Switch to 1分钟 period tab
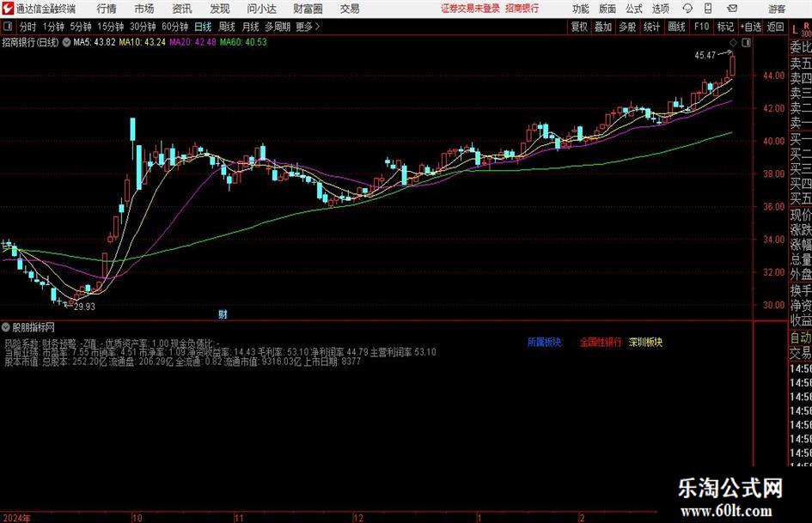This screenshot has width=812, height=523. (52, 27)
